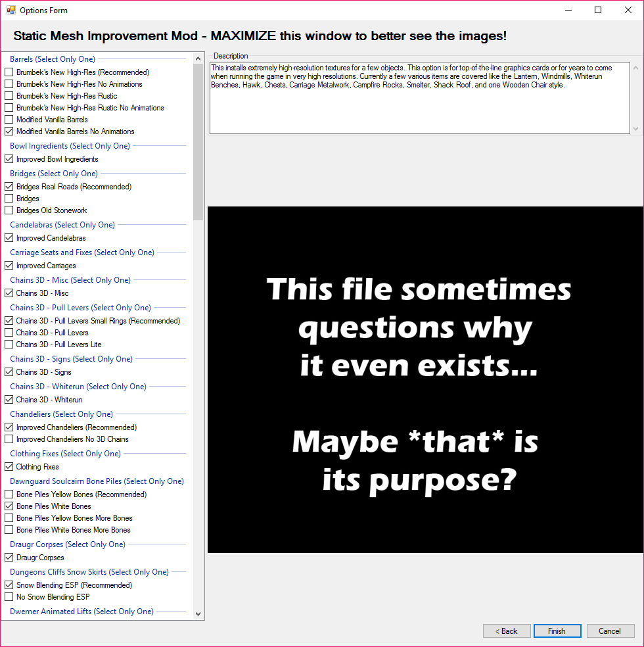644x647 pixels.
Task: Enable Brumbek's New High-Res No Animations
Action: [9, 84]
